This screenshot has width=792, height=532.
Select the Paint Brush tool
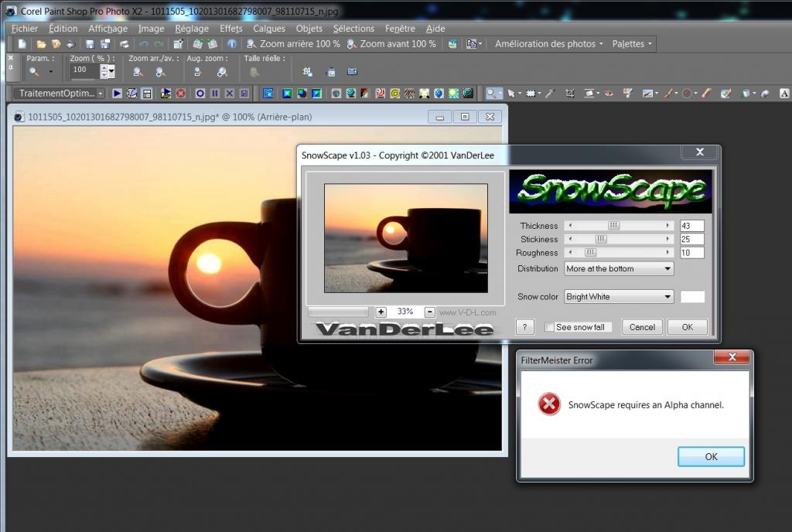(x=668, y=94)
